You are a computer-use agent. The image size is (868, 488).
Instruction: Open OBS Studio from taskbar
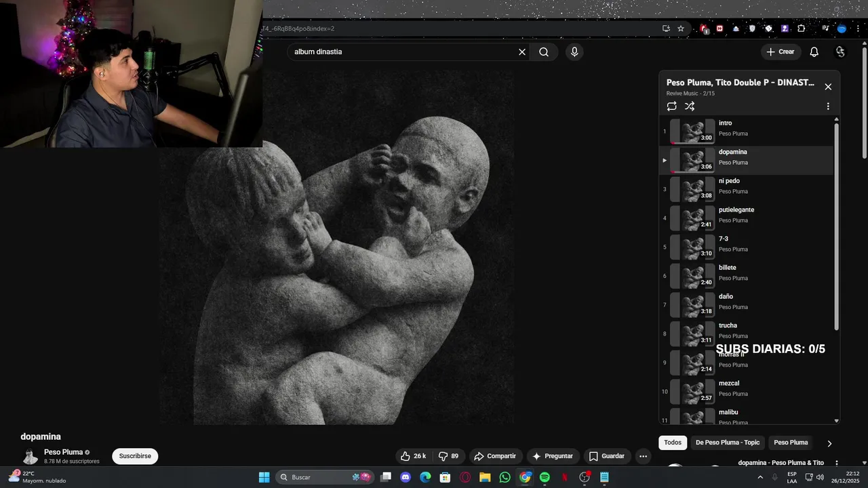click(585, 477)
